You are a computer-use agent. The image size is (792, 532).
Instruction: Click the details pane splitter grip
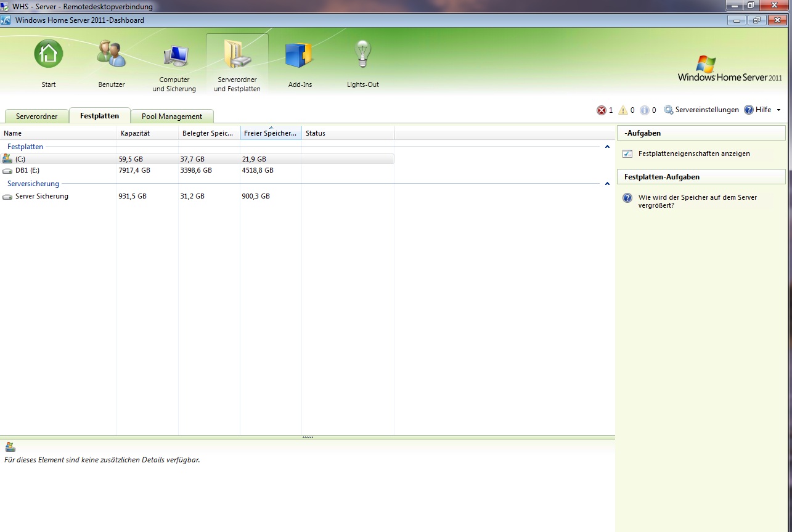pyautogui.click(x=308, y=437)
